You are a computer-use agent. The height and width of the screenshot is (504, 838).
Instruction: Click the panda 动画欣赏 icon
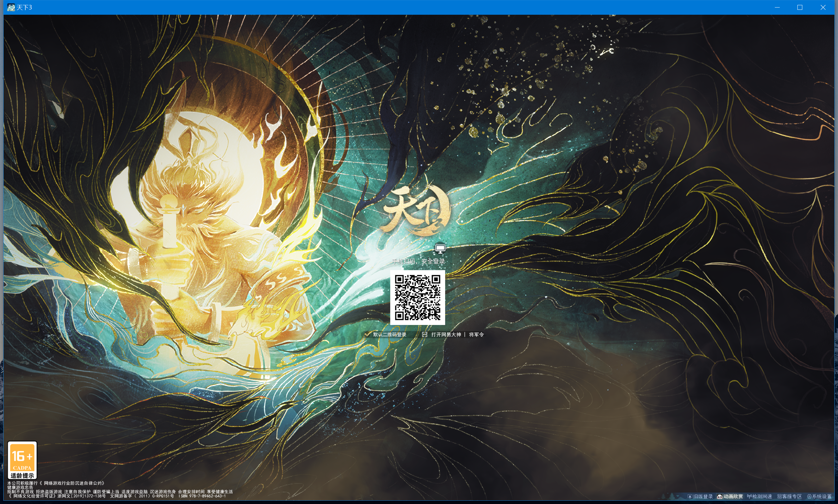(720, 496)
